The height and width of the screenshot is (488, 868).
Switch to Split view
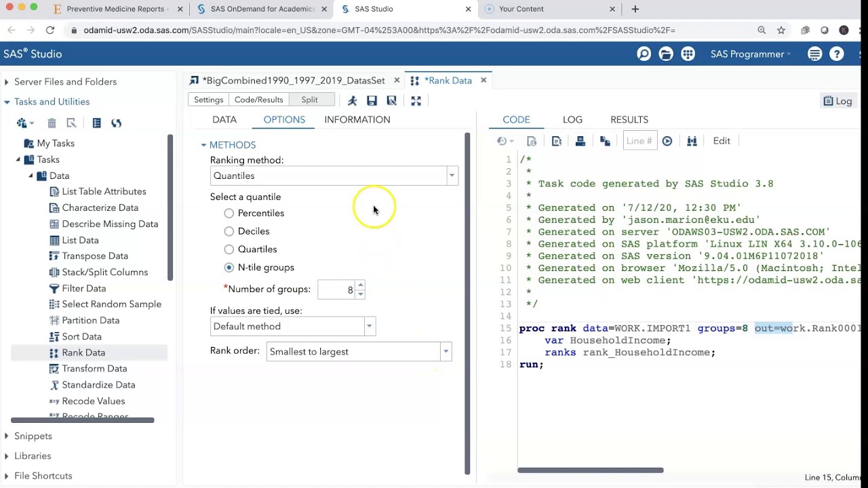click(310, 100)
